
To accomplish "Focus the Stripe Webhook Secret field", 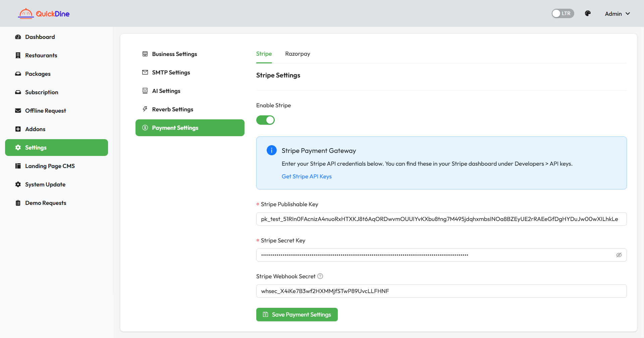I will pyautogui.click(x=441, y=291).
